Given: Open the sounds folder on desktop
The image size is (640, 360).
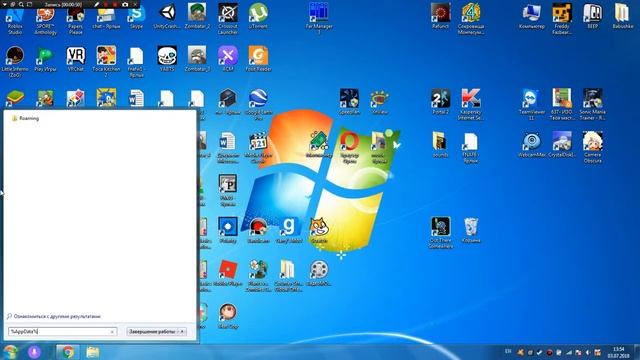Looking at the screenshot, I should coord(440,145).
